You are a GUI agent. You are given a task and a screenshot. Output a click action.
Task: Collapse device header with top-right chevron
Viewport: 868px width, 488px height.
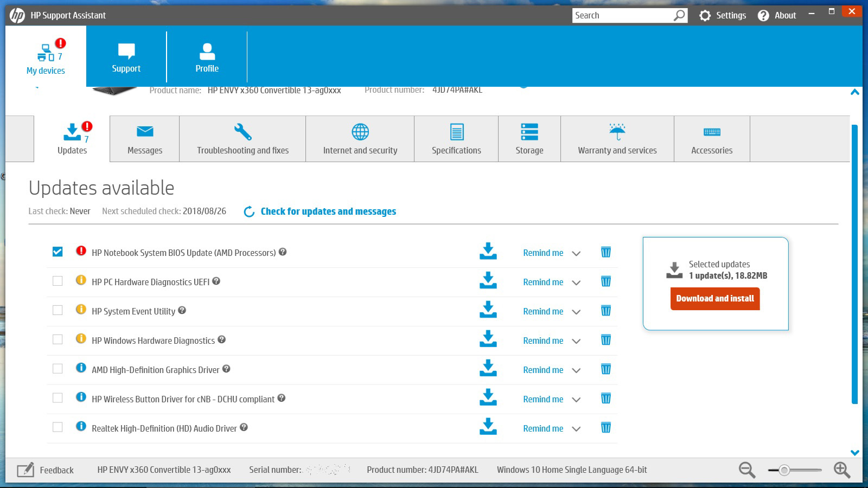click(x=855, y=92)
